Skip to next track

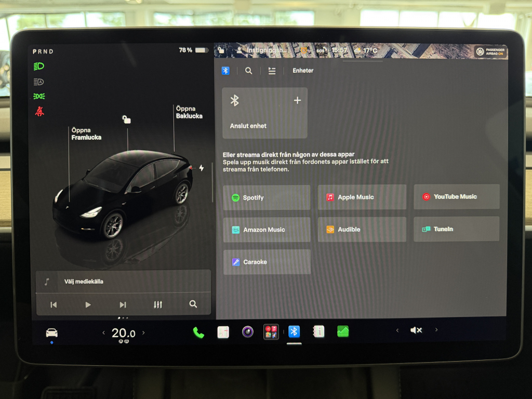point(123,304)
